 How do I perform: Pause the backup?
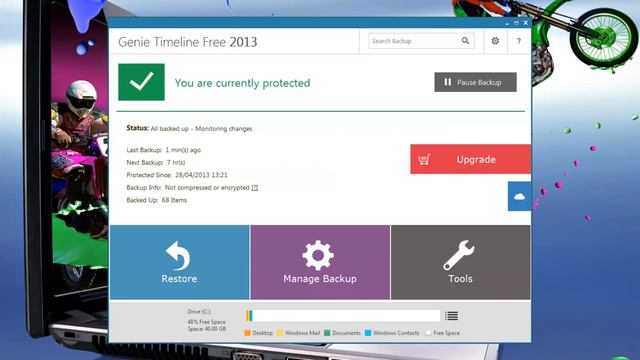[x=475, y=82]
